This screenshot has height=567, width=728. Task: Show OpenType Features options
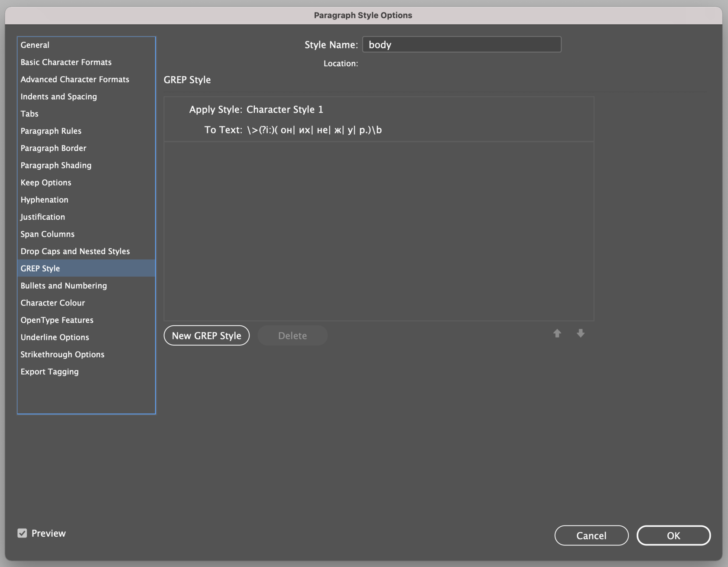point(57,320)
